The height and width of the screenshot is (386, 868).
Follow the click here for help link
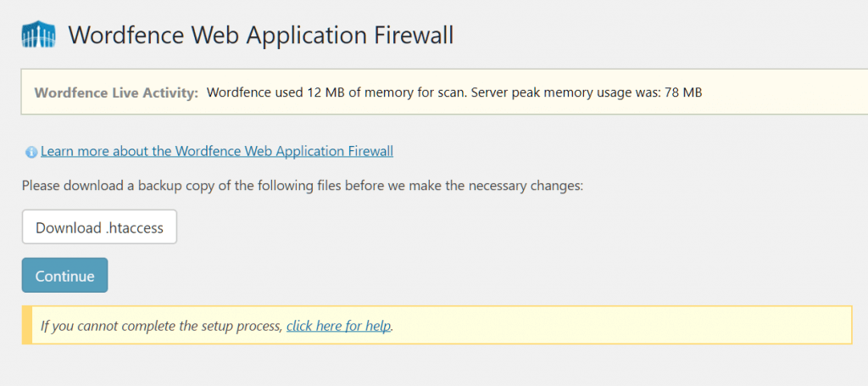pos(338,325)
